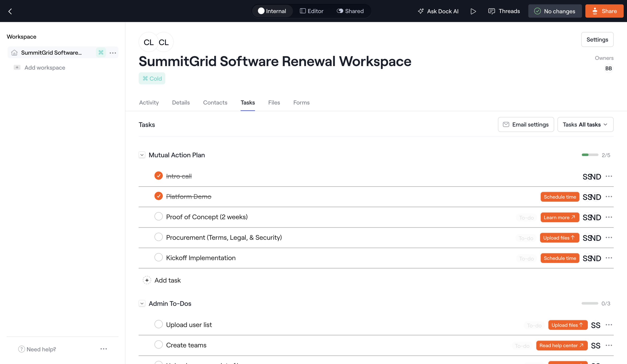Open more options for Create teams
627x364 pixels.
pos(609,345)
